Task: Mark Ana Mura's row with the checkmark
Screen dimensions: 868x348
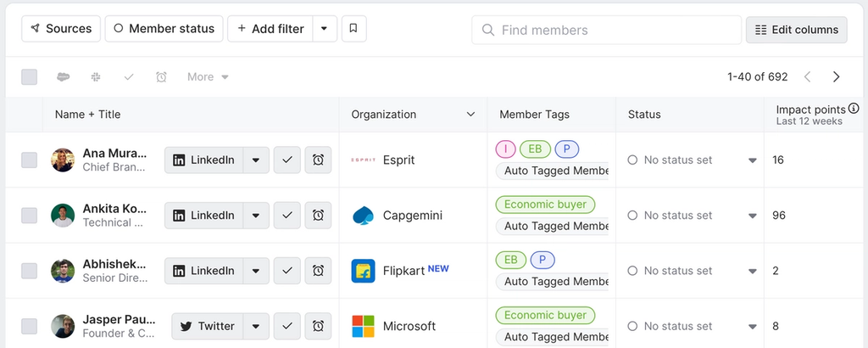Action: (x=287, y=160)
